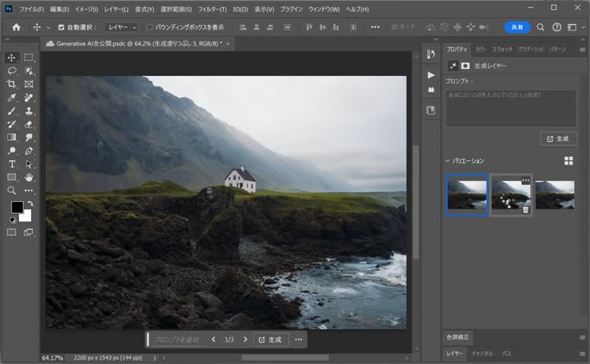Enable バウンディングボックスを表示 checkbox
Screen dimensions: 590x364
(x=149, y=27)
